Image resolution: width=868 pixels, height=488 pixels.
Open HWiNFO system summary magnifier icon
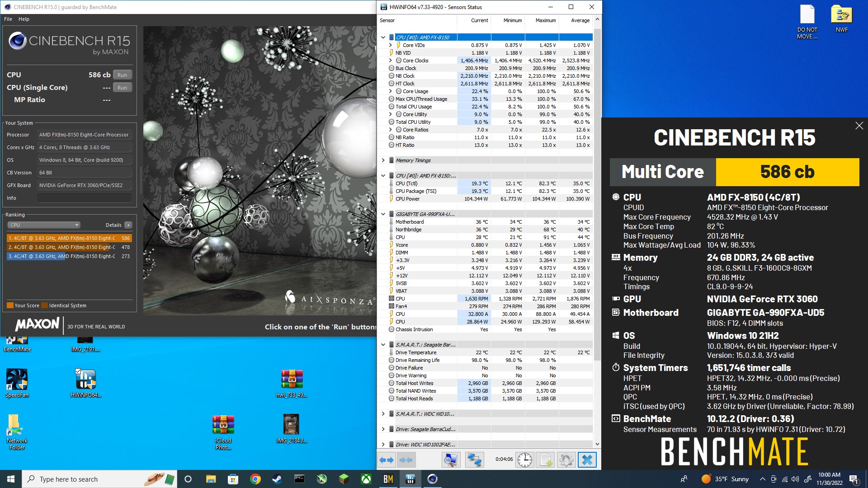point(451,460)
